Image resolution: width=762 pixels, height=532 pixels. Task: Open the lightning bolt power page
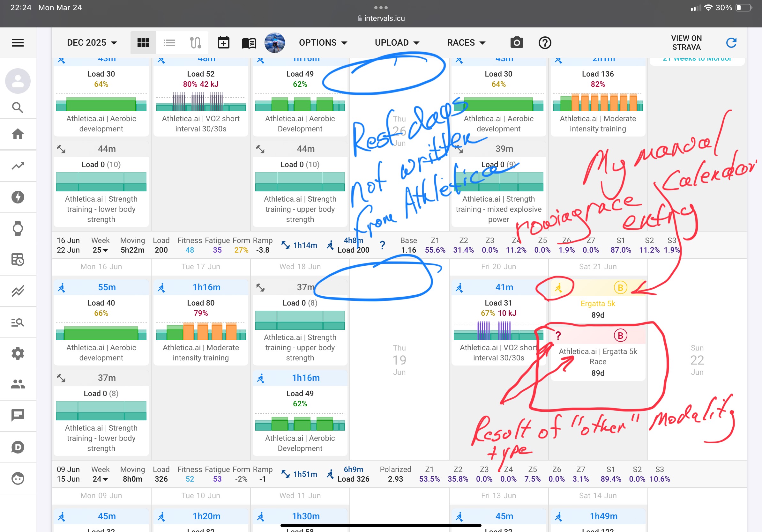click(x=18, y=197)
